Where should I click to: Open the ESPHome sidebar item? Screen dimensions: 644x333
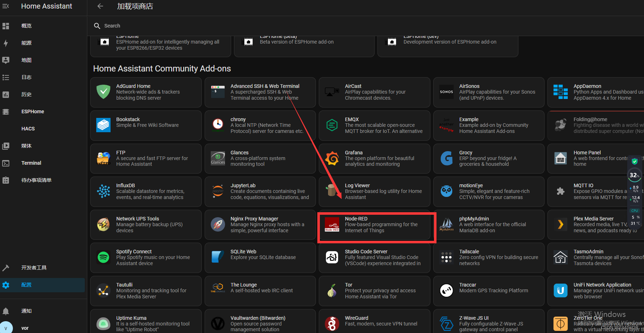43,111
